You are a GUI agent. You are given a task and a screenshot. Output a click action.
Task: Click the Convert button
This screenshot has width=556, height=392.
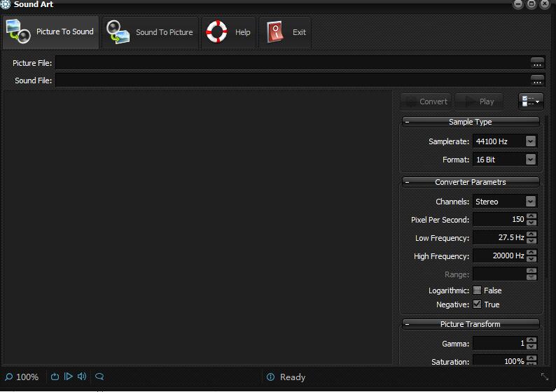tap(426, 101)
